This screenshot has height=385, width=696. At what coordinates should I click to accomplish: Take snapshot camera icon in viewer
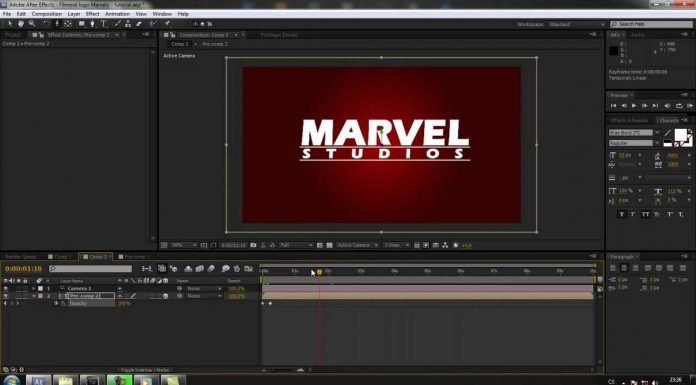tap(253, 245)
